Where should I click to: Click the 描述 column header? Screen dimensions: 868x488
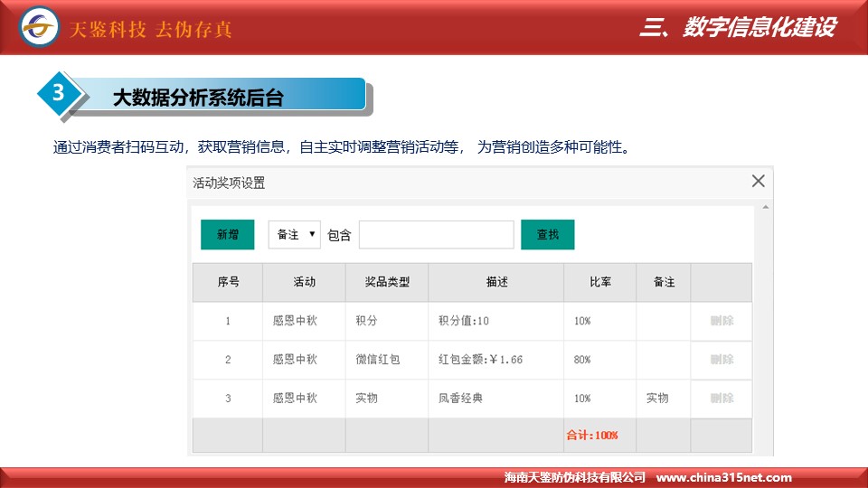tap(496, 282)
